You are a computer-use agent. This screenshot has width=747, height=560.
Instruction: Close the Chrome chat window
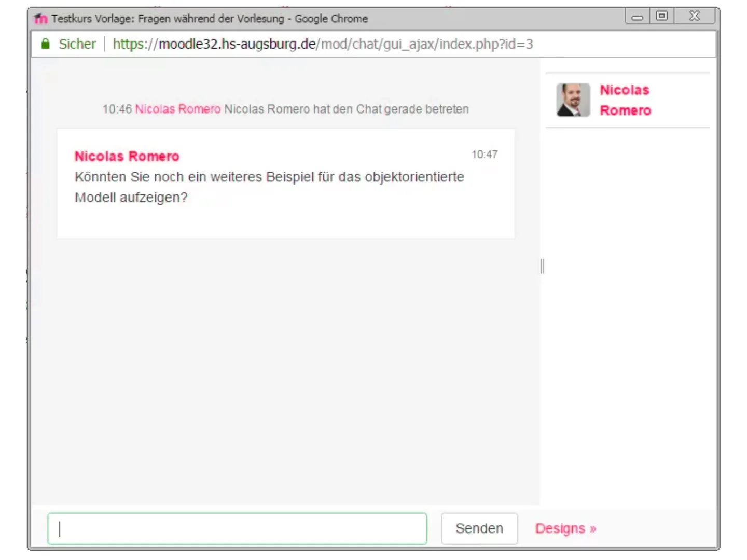tap(695, 16)
